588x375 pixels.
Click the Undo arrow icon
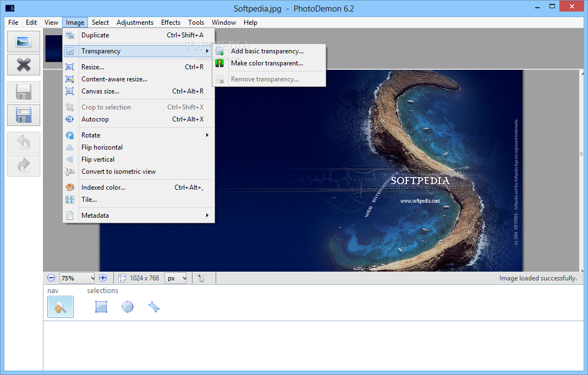pyautogui.click(x=24, y=142)
